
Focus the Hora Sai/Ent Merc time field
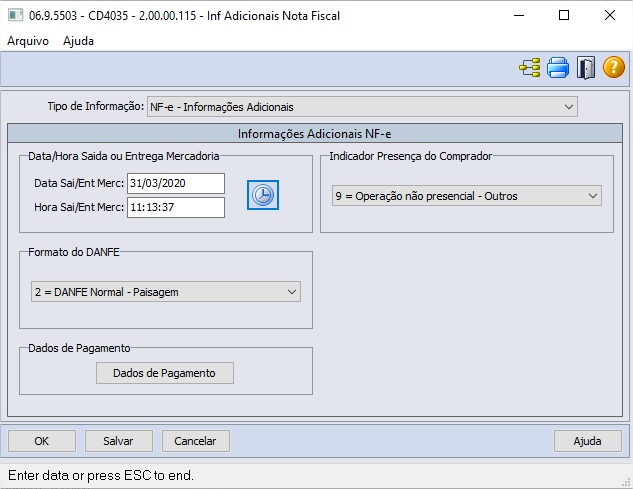tap(176, 207)
